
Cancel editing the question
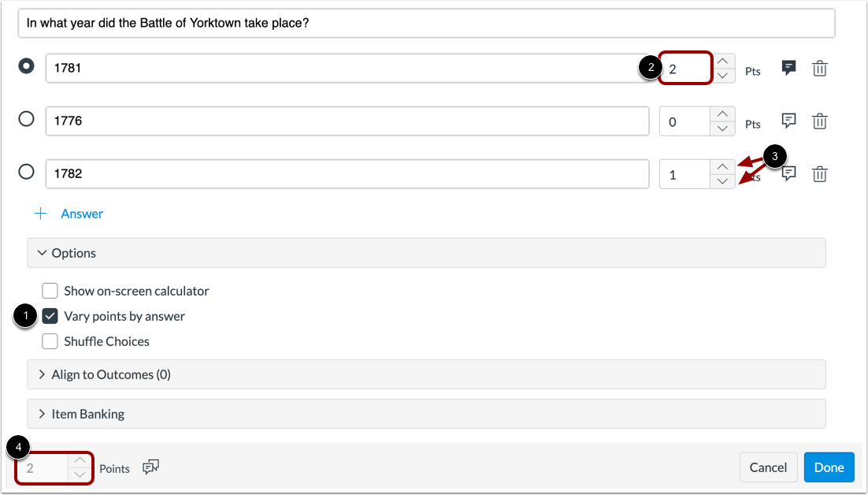[768, 467]
